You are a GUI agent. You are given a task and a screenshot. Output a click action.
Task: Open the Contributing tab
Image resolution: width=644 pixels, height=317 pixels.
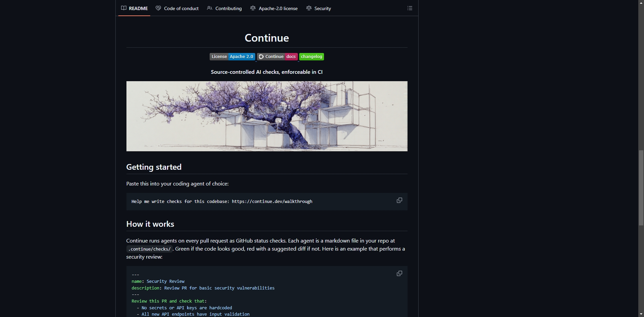224,8
